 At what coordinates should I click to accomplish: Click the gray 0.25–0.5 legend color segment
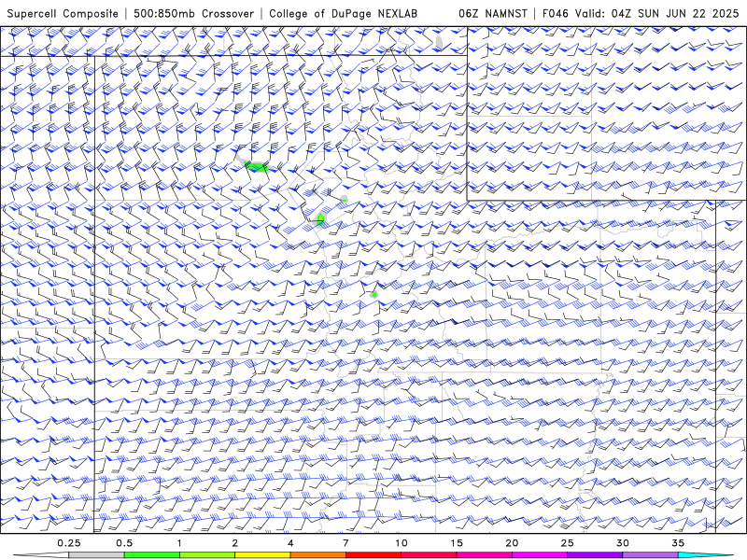pos(96,555)
